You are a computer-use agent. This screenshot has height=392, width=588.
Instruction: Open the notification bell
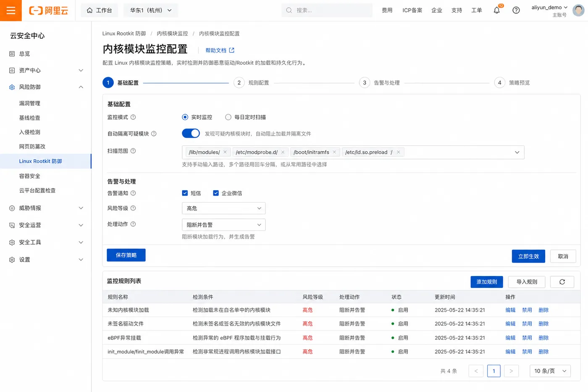(x=497, y=10)
